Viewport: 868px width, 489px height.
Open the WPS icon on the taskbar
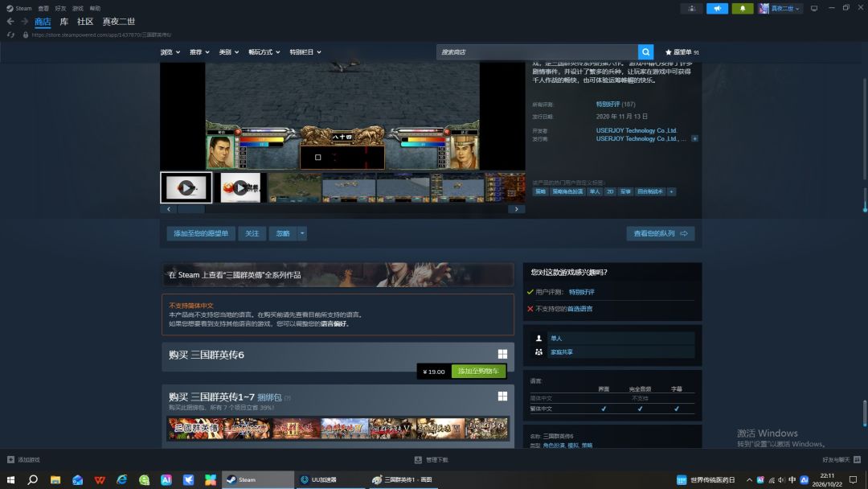tap(100, 479)
